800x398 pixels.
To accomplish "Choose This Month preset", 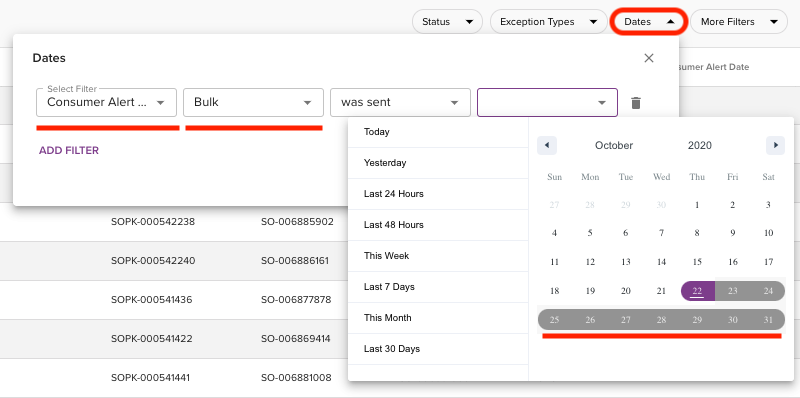I will point(438,318).
